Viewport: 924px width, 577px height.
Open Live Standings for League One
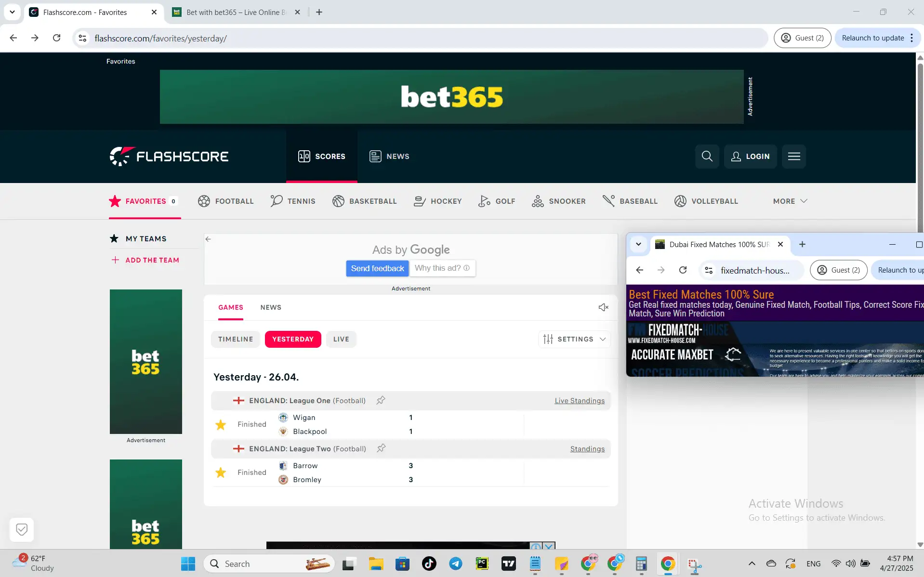579,400
